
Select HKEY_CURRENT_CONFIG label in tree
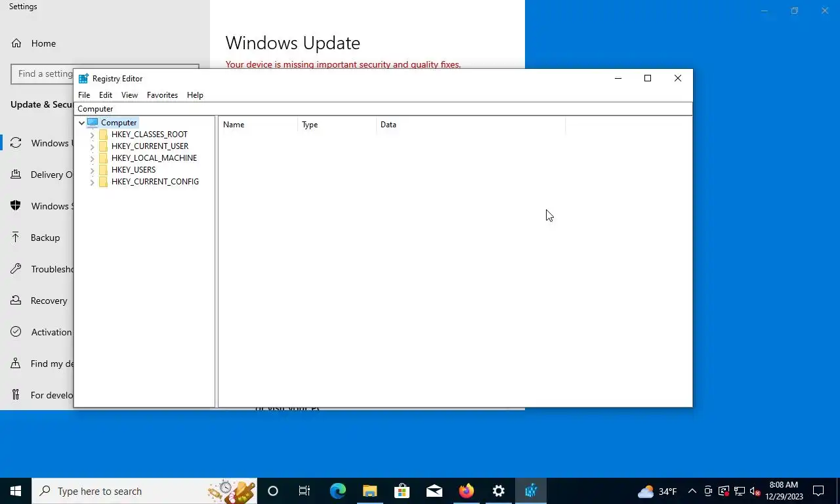point(155,182)
